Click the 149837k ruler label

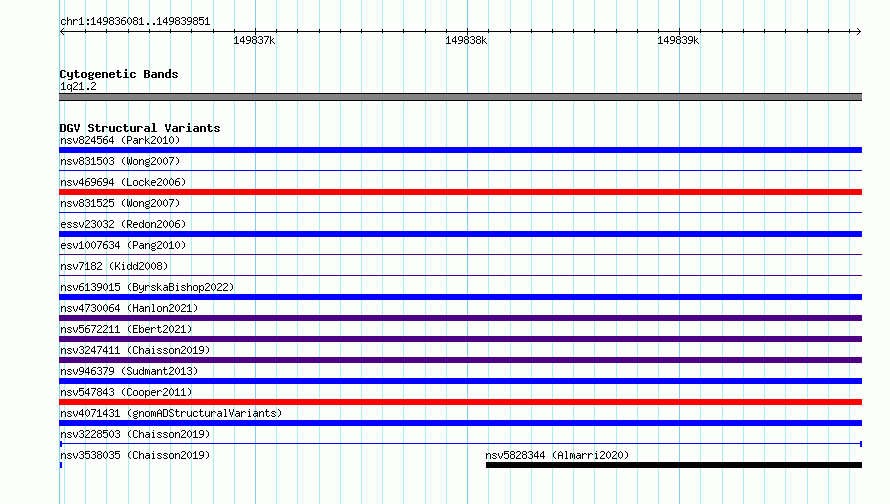[254, 40]
